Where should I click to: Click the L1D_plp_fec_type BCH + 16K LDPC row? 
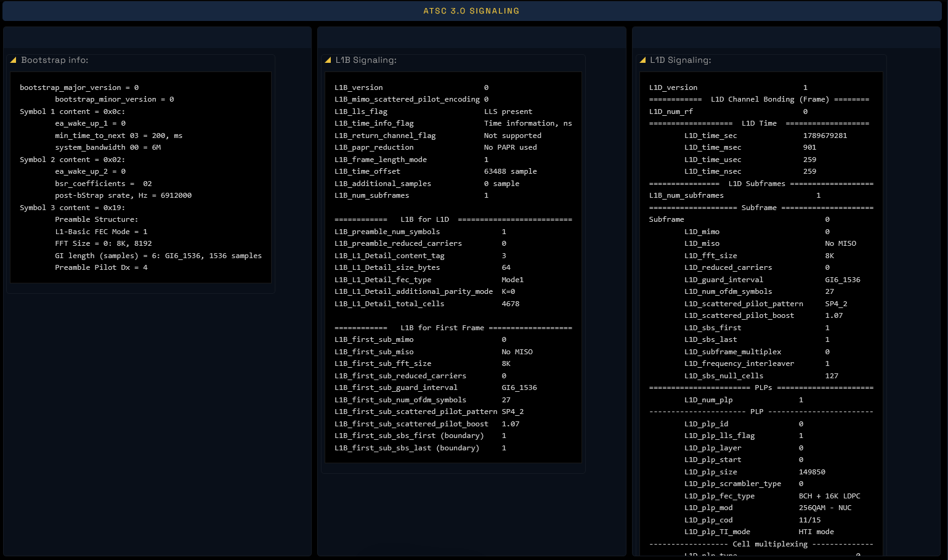(x=772, y=496)
